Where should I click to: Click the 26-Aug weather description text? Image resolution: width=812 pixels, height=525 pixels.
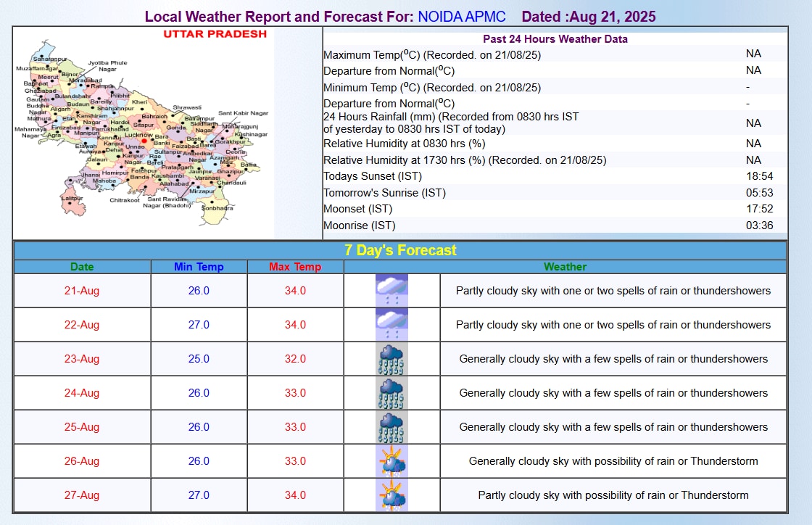613,460
